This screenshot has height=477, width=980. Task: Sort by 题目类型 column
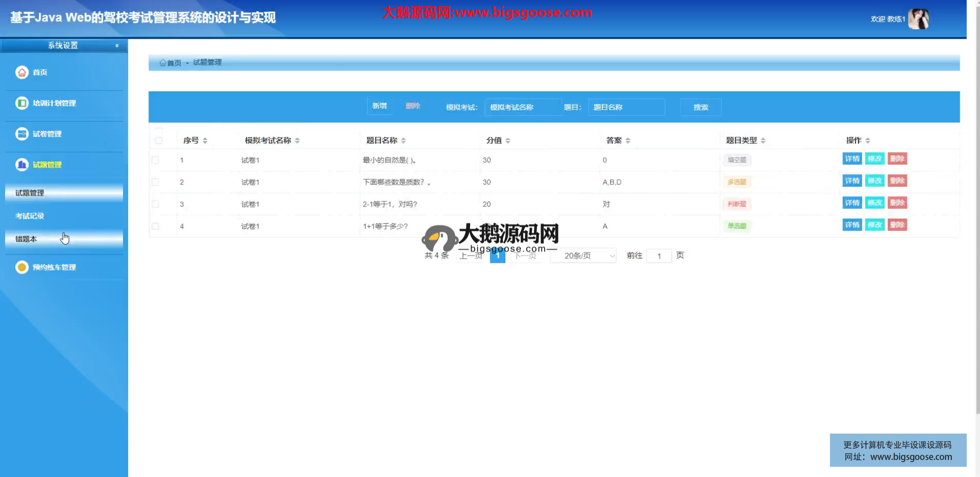point(763,140)
